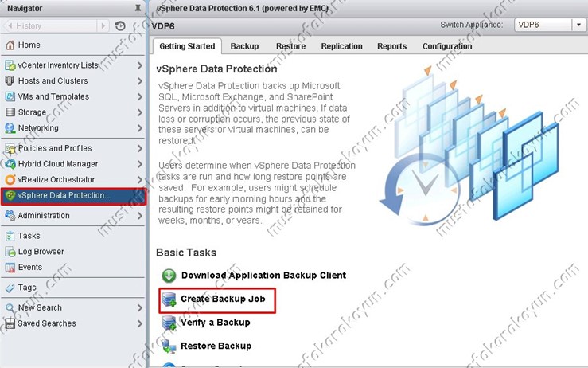
Task: Click the Hybrid Cloud Manager icon
Action: click(10, 164)
